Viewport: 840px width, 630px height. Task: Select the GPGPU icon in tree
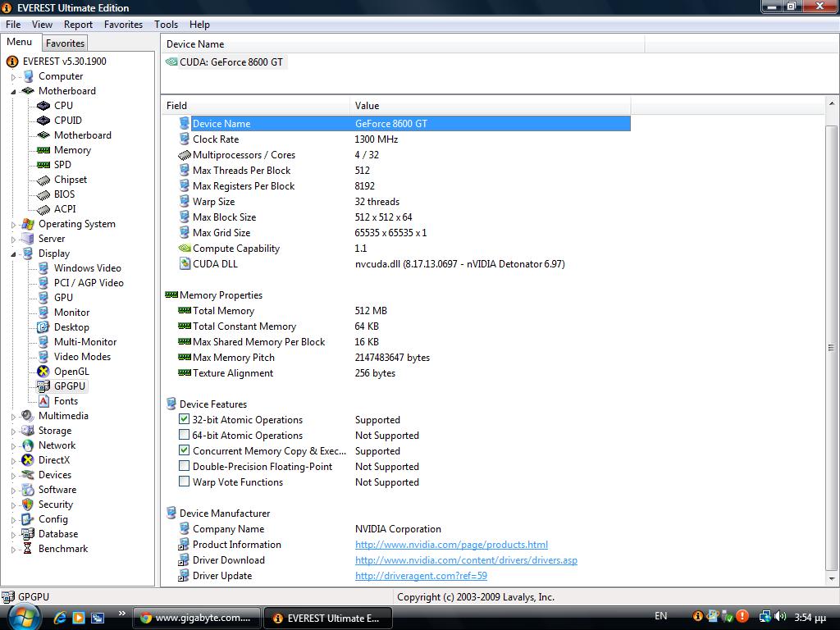point(43,386)
